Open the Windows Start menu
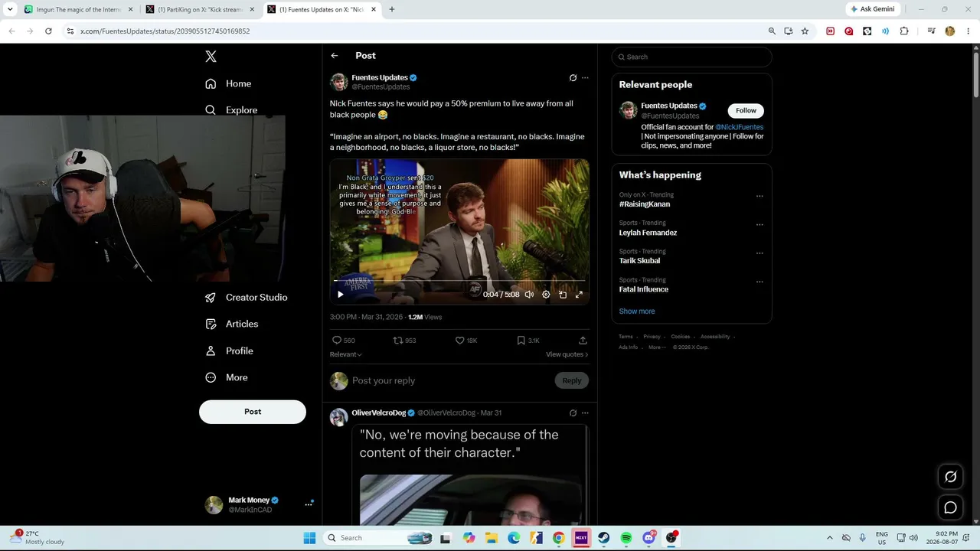Image resolution: width=980 pixels, height=551 pixels. tap(309, 538)
